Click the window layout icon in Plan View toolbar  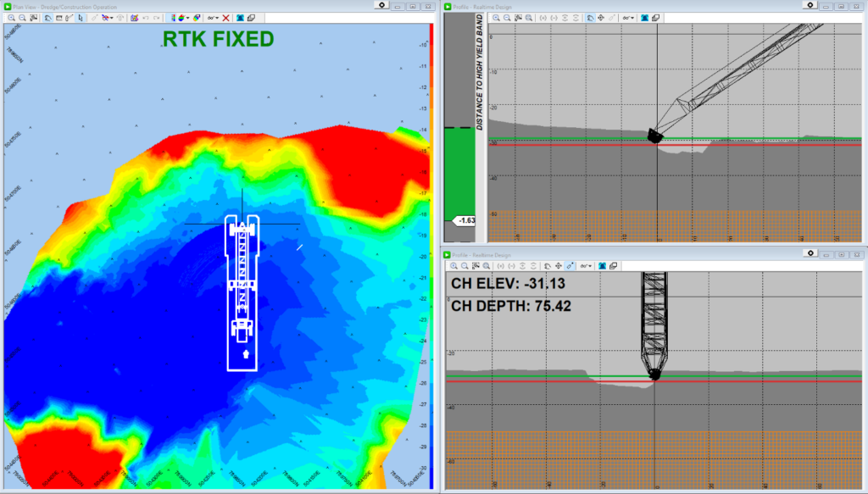(x=59, y=18)
